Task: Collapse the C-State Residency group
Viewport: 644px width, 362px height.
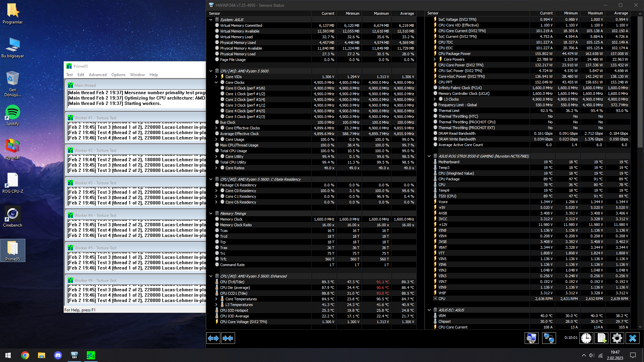Action: [x=211, y=179]
